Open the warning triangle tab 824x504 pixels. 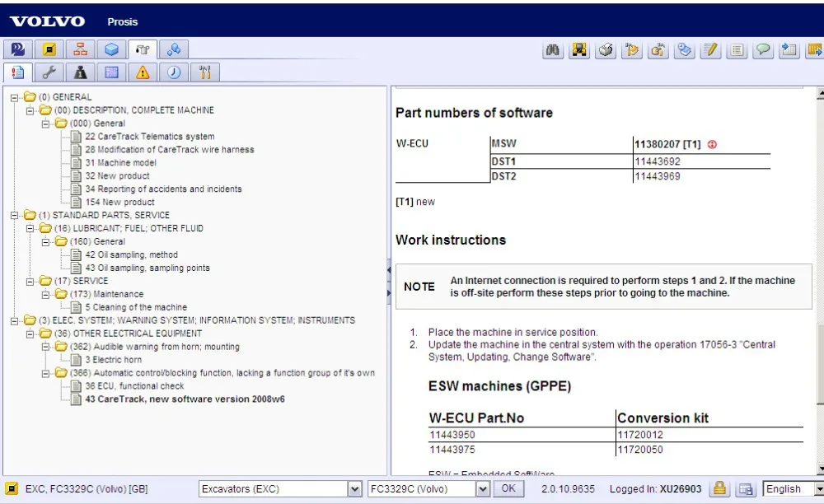pyautogui.click(x=143, y=72)
